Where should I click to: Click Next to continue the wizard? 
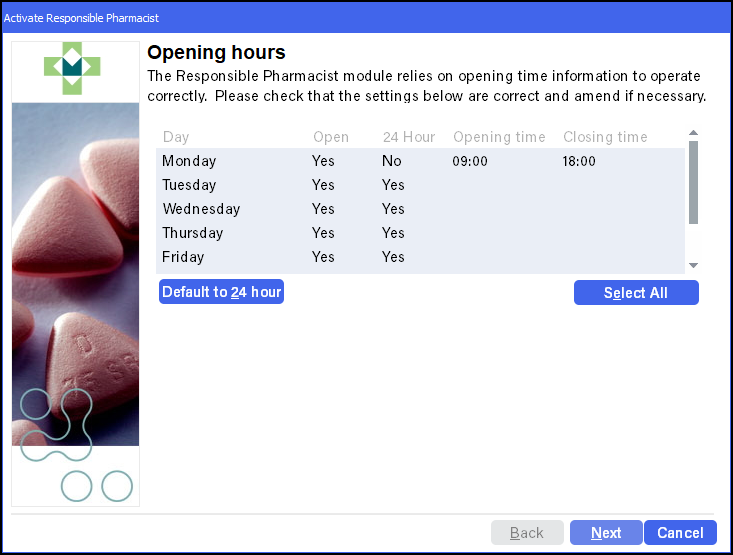[x=606, y=533]
